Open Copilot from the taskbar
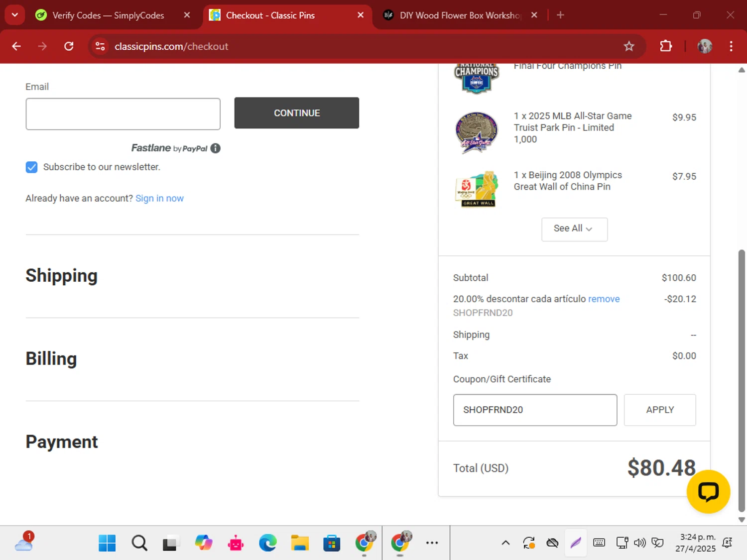Viewport: 747px width, 560px height. point(204,543)
